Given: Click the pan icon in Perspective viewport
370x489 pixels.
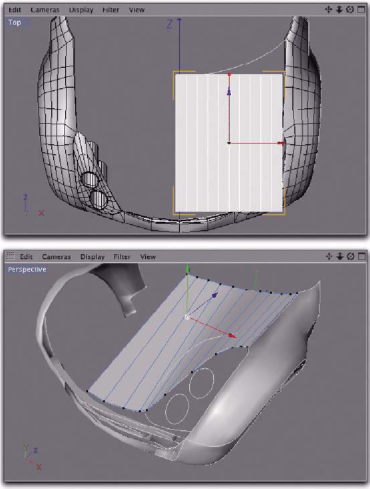Looking at the screenshot, I should click(329, 256).
